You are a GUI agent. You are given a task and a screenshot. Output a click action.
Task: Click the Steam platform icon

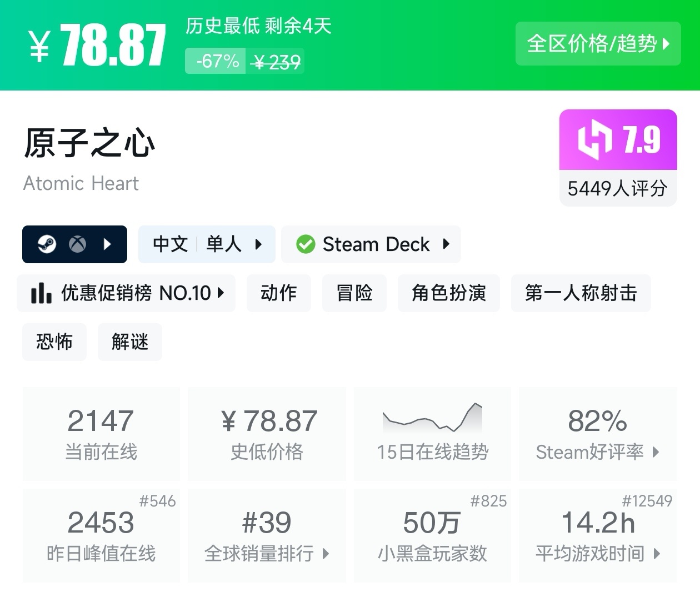(47, 244)
